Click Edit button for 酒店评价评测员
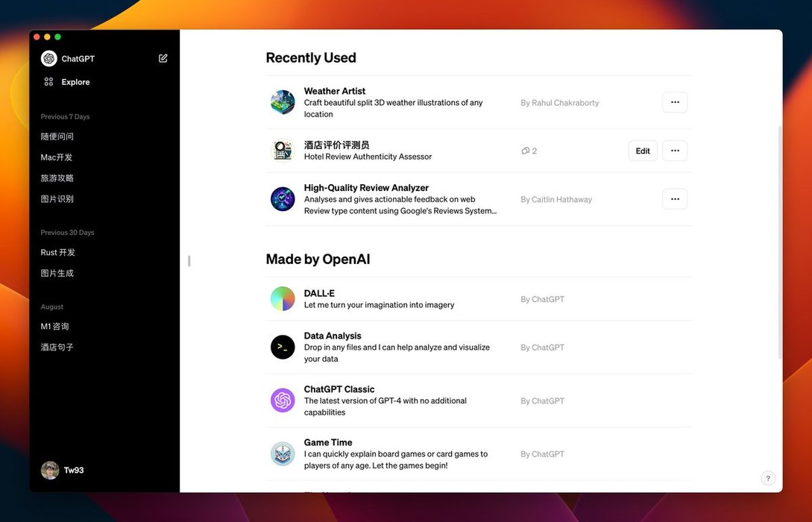Viewport: 812px width, 522px height. [x=643, y=151]
